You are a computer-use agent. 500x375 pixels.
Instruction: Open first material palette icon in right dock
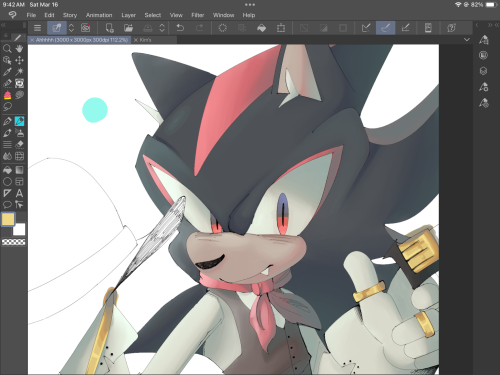point(484,40)
